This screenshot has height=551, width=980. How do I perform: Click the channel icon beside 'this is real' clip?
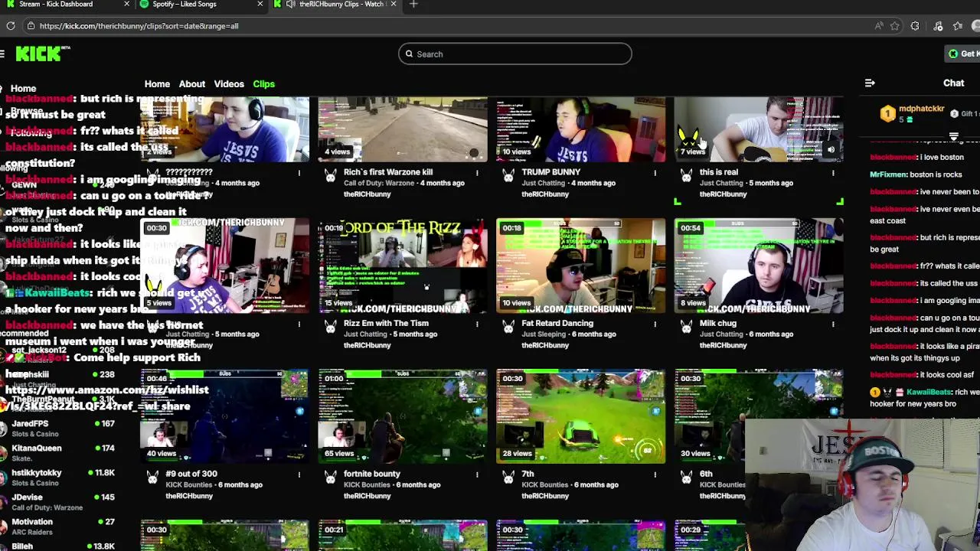(x=686, y=176)
